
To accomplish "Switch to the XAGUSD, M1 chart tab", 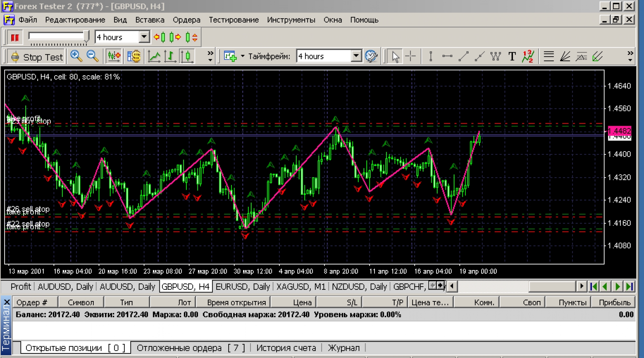I will (x=301, y=286).
